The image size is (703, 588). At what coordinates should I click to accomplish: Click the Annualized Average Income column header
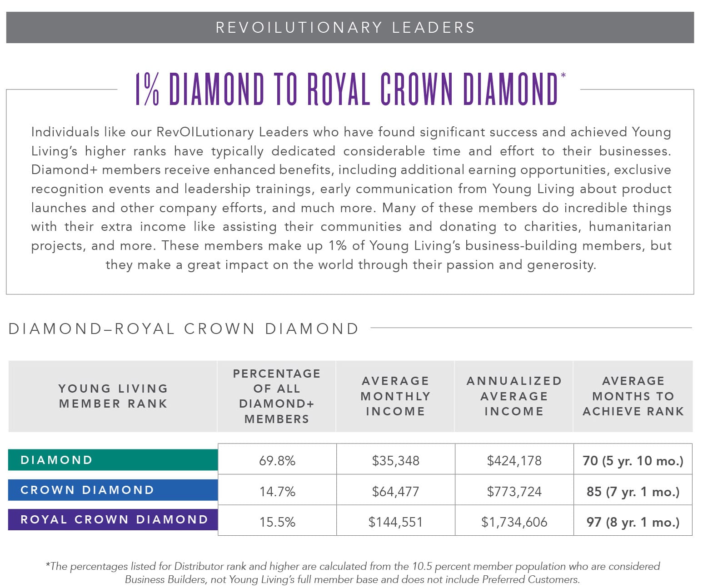pos(514,396)
